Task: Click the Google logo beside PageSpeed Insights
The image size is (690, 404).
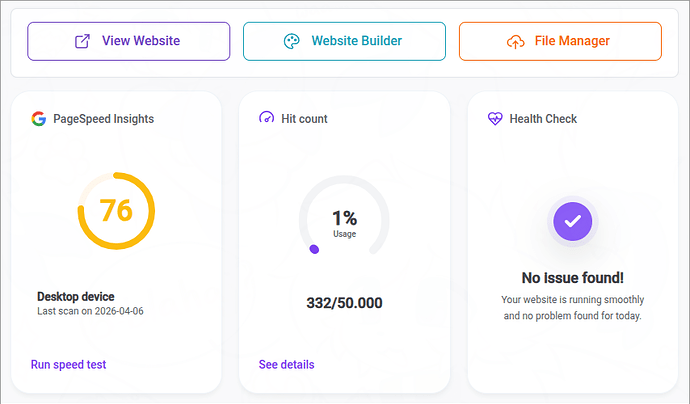Action: pos(39,119)
